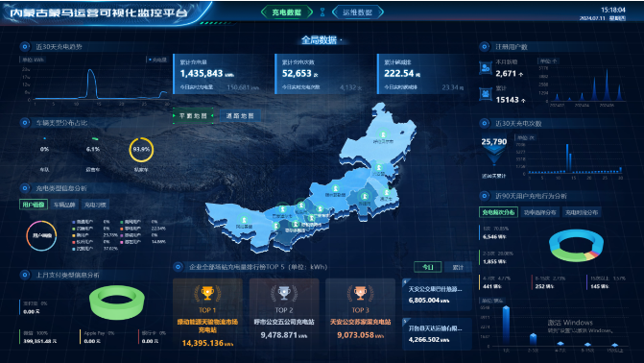The height and width of the screenshot is (363, 644).
Task: Click the 通辽市 station marker on map
Action: 386,192
